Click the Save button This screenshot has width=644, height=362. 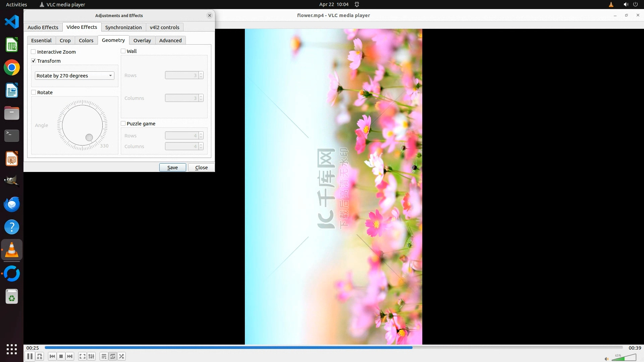(172, 168)
